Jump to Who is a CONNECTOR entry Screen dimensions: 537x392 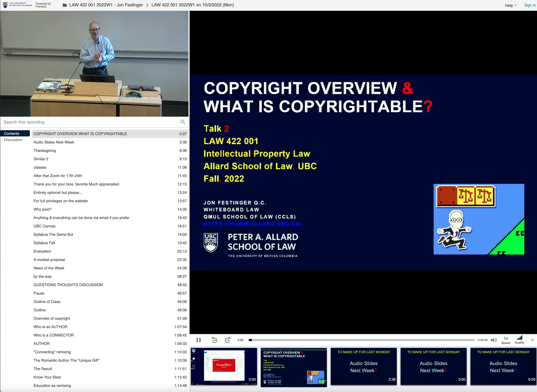click(110, 335)
